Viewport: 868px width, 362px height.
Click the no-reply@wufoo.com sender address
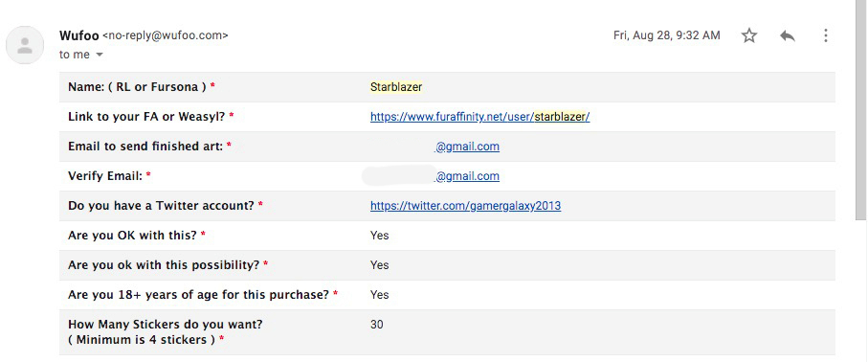pyautogui.click(x=165, y=35)
